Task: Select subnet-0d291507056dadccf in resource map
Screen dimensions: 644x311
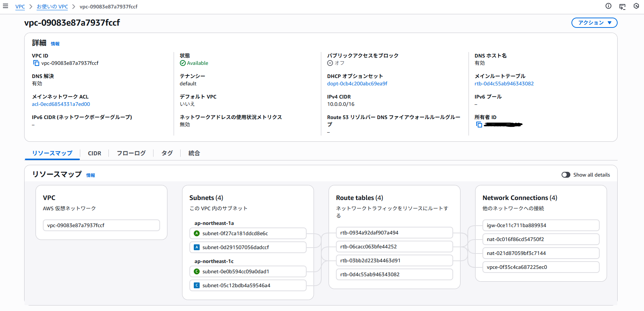Action: click(248, 247)
